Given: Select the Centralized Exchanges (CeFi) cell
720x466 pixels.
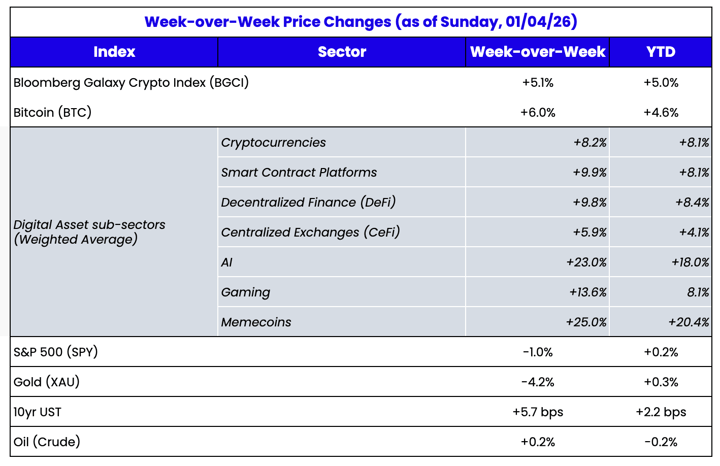Looking at the screenshot, I should [x=310, y=232].
